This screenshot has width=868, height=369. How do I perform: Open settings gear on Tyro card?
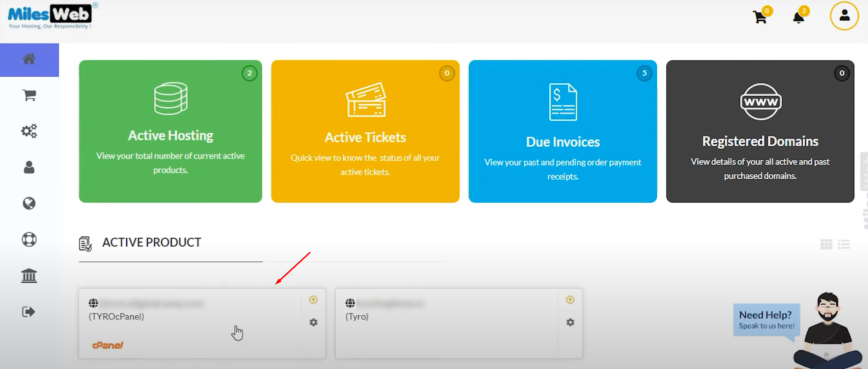(x=570, y=323)
